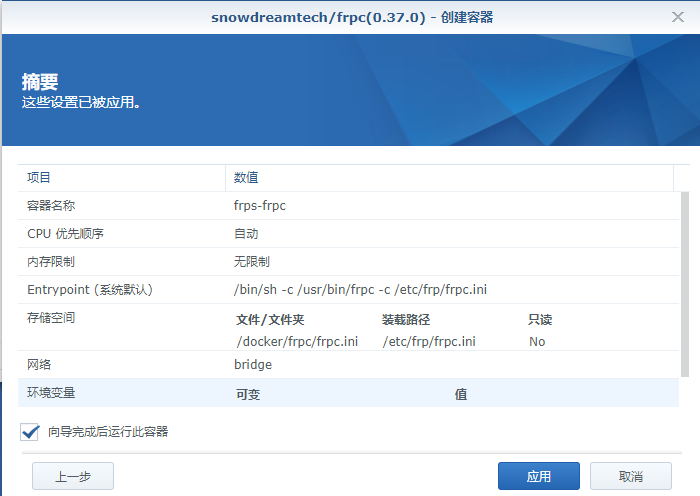Screen dimensions: 700x496
Task: Click the 自动 CPU priority value
Action: tap(246, 233)
